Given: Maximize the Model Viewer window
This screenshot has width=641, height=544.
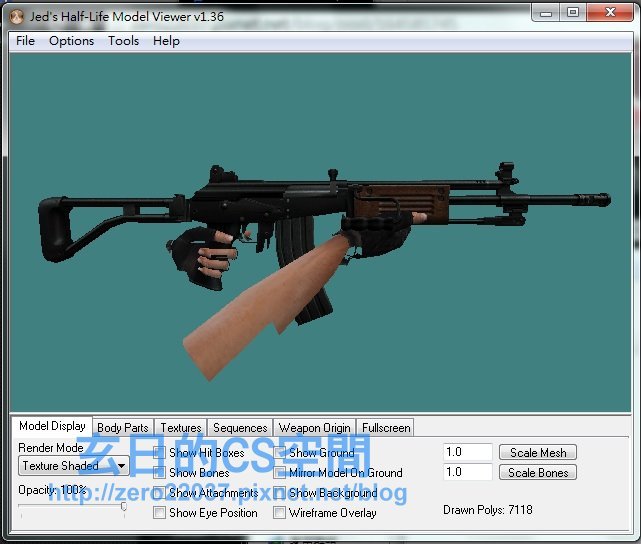Looking at the screenshot, I should click(x=573, y=13).
